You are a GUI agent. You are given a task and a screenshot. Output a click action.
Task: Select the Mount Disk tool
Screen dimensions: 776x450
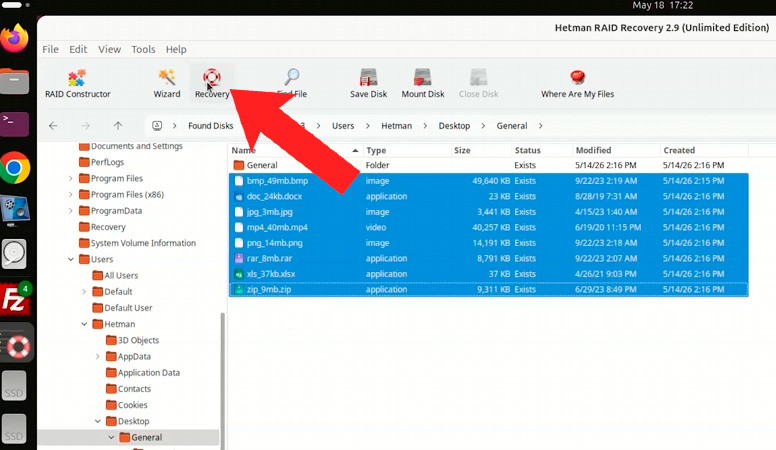(423, 84)
